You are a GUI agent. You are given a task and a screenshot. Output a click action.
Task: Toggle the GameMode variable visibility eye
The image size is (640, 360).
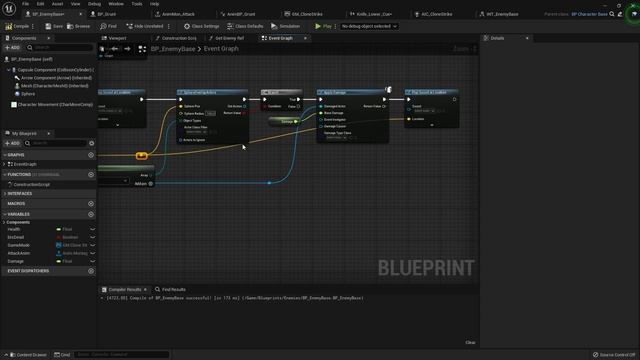pos(93,245)
